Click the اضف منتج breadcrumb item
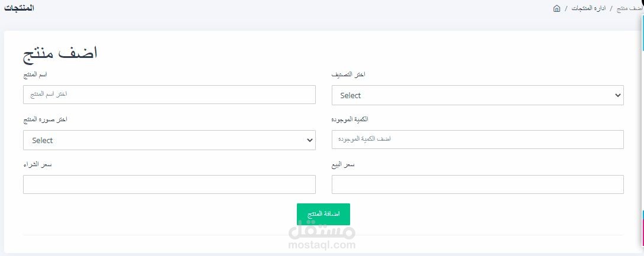This screenshot has width=644, height=256. [630, 9]
